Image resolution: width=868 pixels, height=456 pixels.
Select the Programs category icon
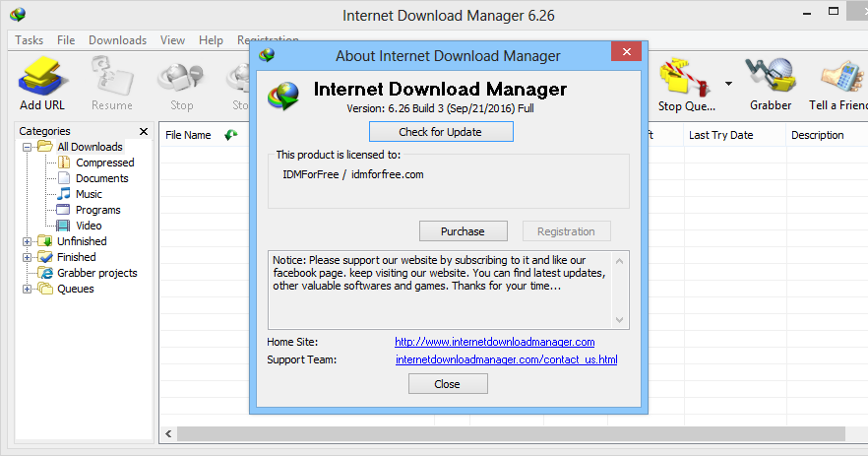point(64,210)
